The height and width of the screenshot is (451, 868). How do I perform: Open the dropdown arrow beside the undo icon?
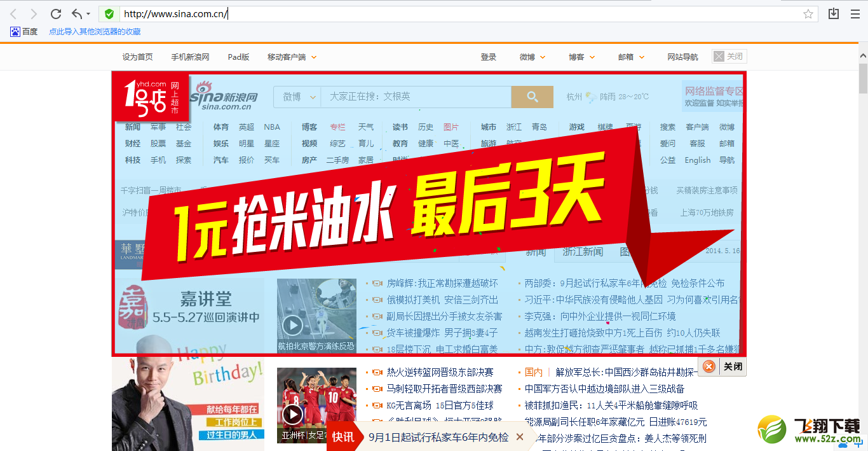(x=88, y=14)
